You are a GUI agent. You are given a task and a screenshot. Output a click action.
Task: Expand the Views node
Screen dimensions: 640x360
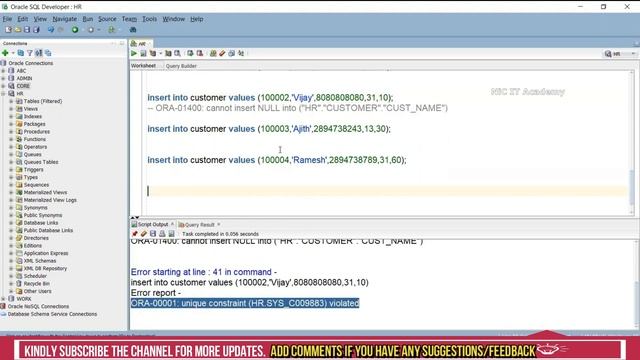pos(11,109)
